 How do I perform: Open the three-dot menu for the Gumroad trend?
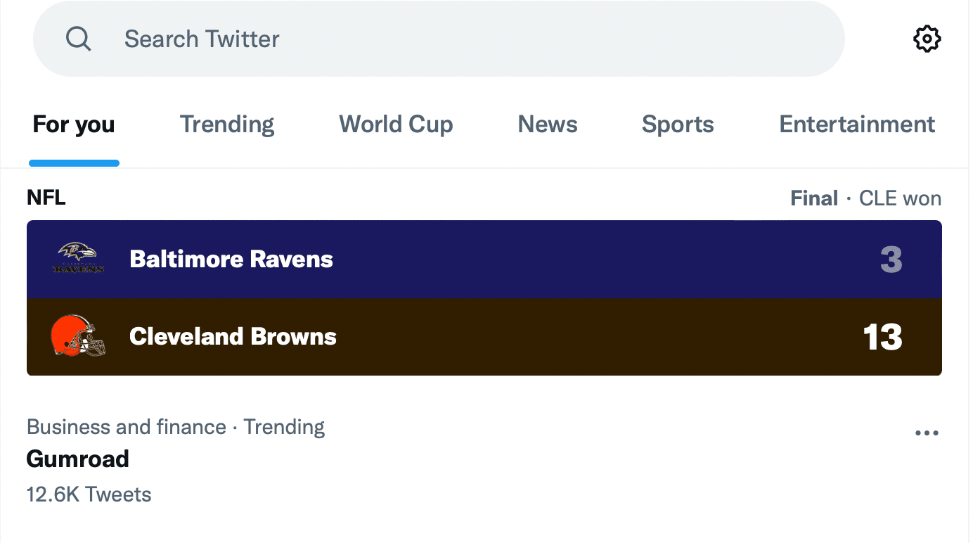(x=927, y=433)
